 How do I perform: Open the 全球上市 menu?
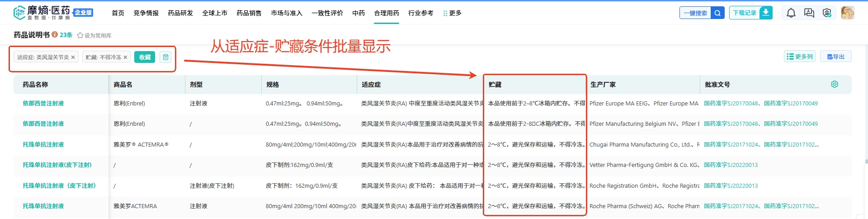(x=215, y=13)
